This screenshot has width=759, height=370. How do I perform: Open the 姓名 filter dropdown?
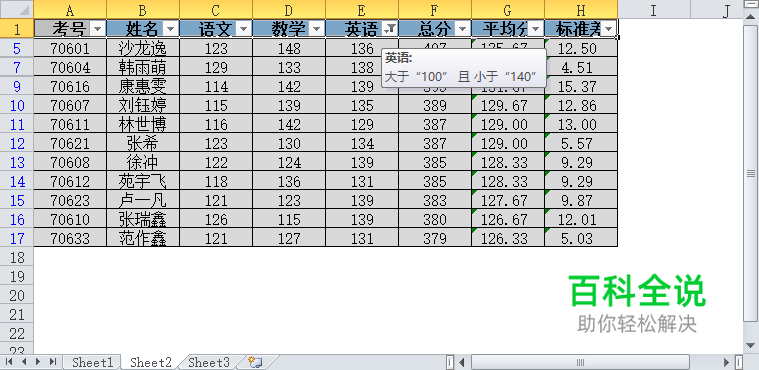(170, 29)
